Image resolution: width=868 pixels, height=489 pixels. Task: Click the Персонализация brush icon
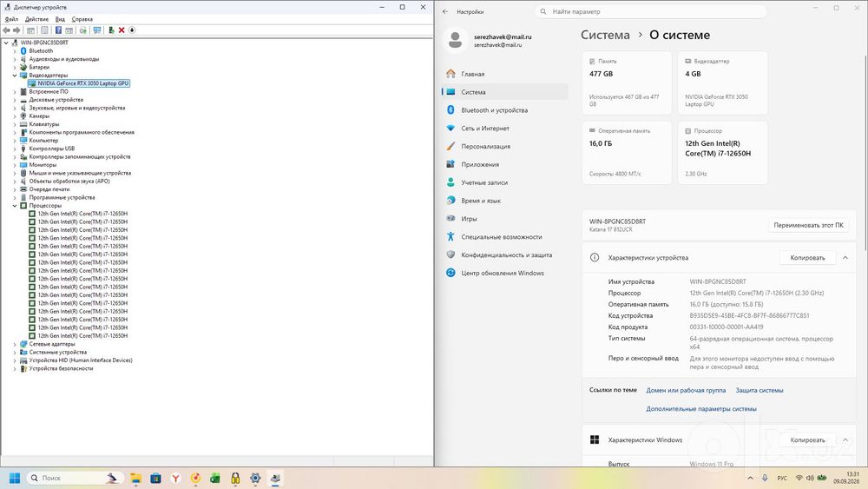(450, 146)
